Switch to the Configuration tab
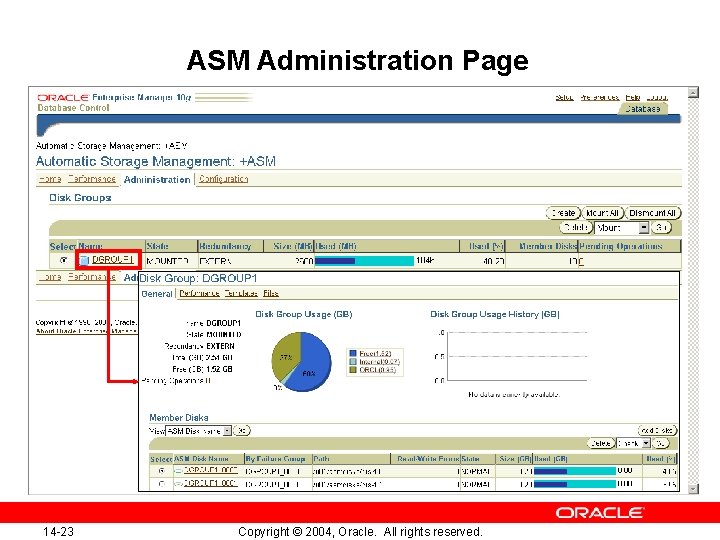Screen dimensions: 720x540 (x=223, y=179)
